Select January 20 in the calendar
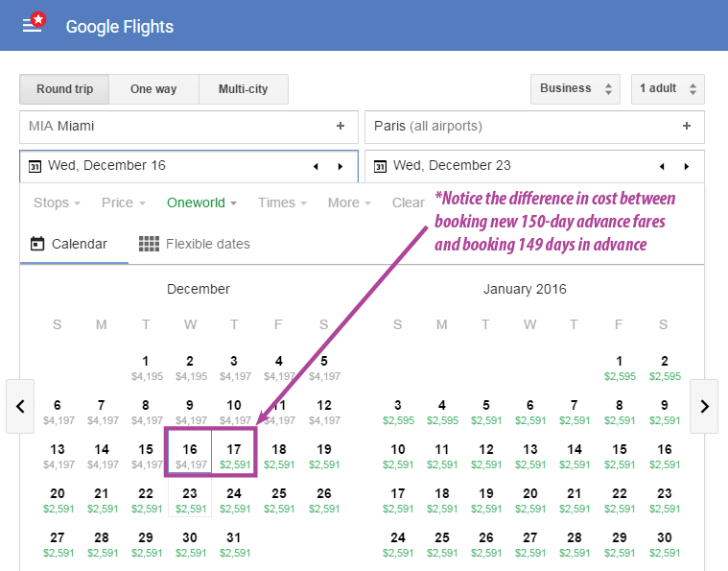 (530, 500)
